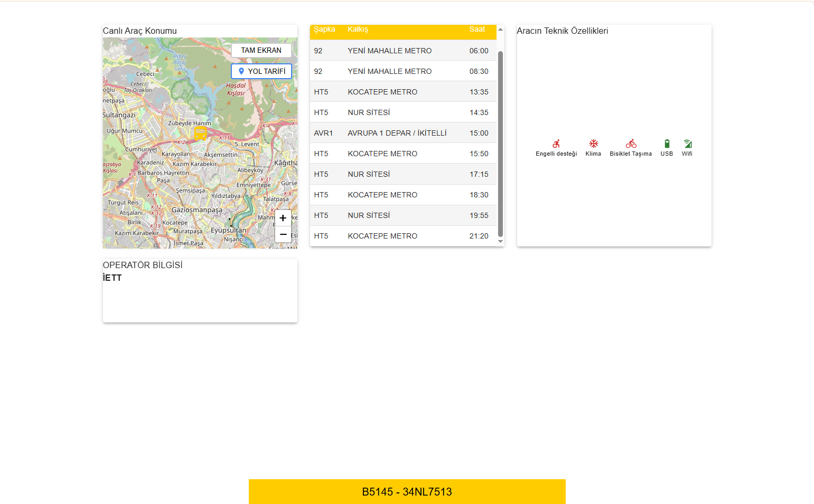
Task: Open the map in TAM EKRAN
Action: (261, 50)
